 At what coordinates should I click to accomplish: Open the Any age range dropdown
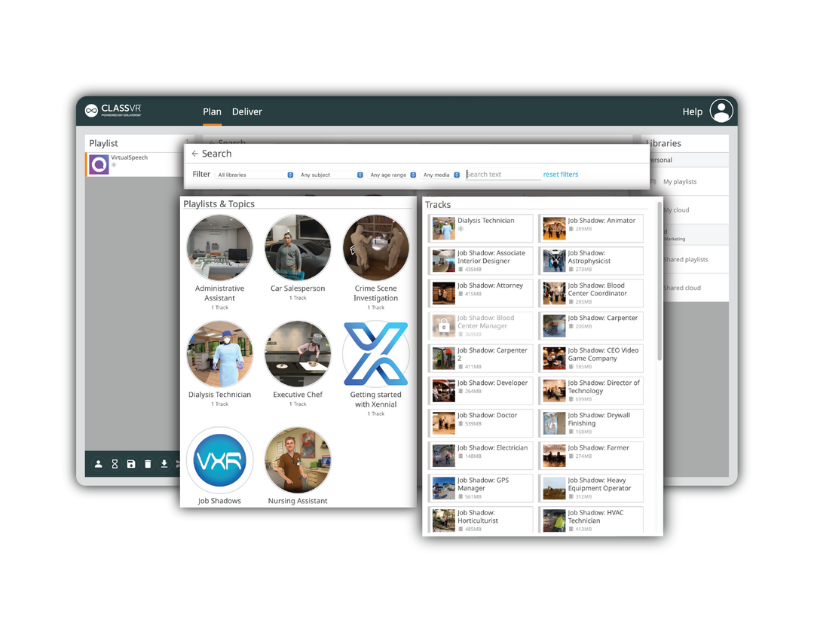click(392, 175)
